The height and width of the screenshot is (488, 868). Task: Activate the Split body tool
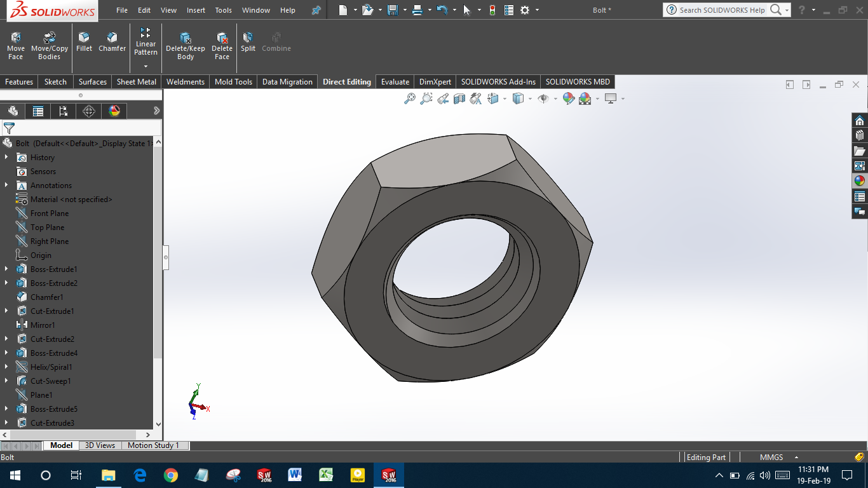tap(248, 42)
